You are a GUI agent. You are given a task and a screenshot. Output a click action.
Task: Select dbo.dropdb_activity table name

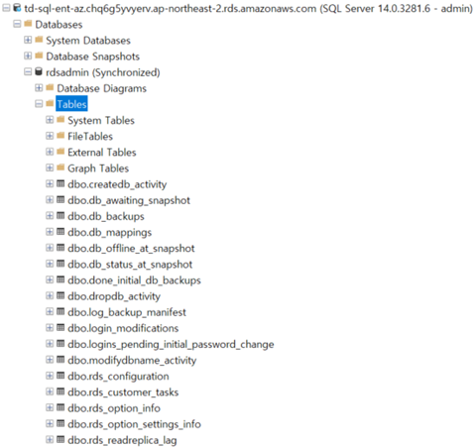pos(114,296)
